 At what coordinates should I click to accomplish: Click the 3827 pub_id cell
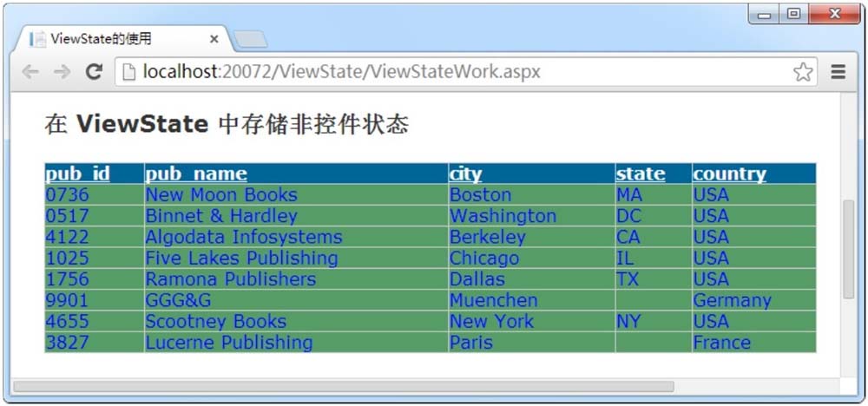click(x=94, y=342)
